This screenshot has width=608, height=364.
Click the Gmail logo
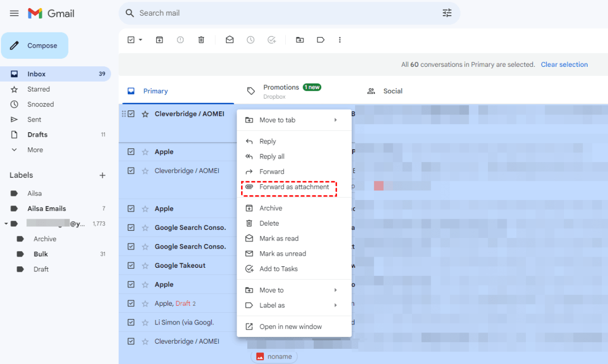[51, 13]
